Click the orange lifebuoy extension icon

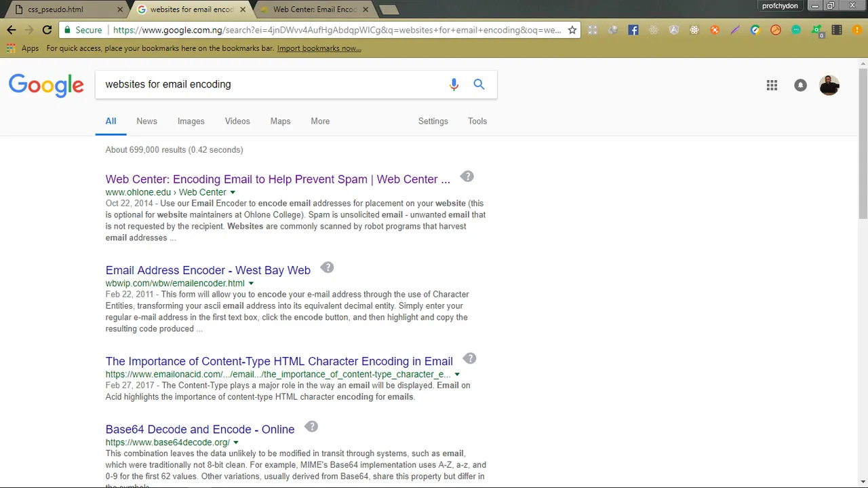click(715, 30)
